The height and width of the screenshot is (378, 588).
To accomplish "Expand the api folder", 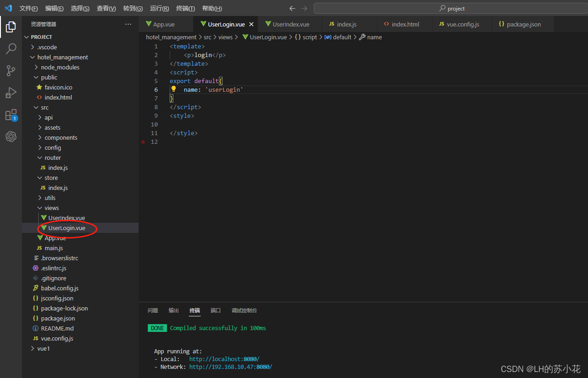I will (x=80, y=117).
